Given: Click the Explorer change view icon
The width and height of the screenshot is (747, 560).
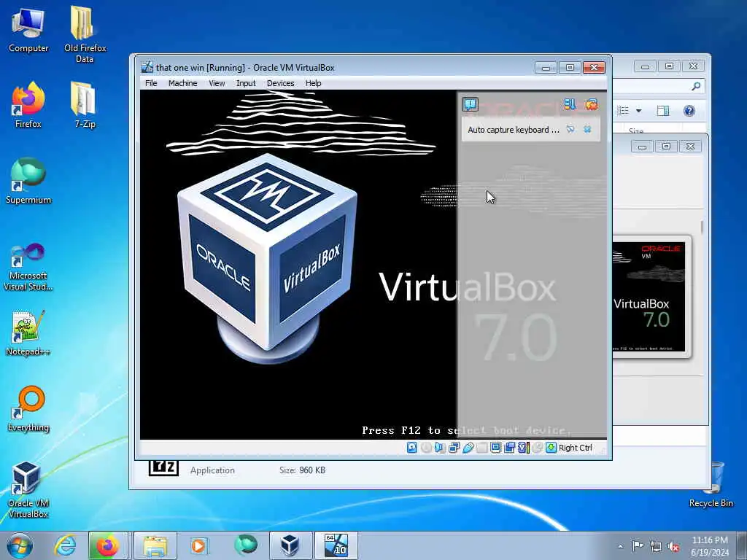Looking at the screenshot, I should click(623, 111).
